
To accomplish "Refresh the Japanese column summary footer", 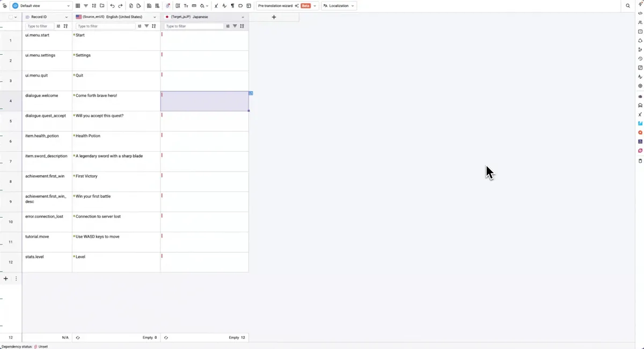I will pos(166,338).
